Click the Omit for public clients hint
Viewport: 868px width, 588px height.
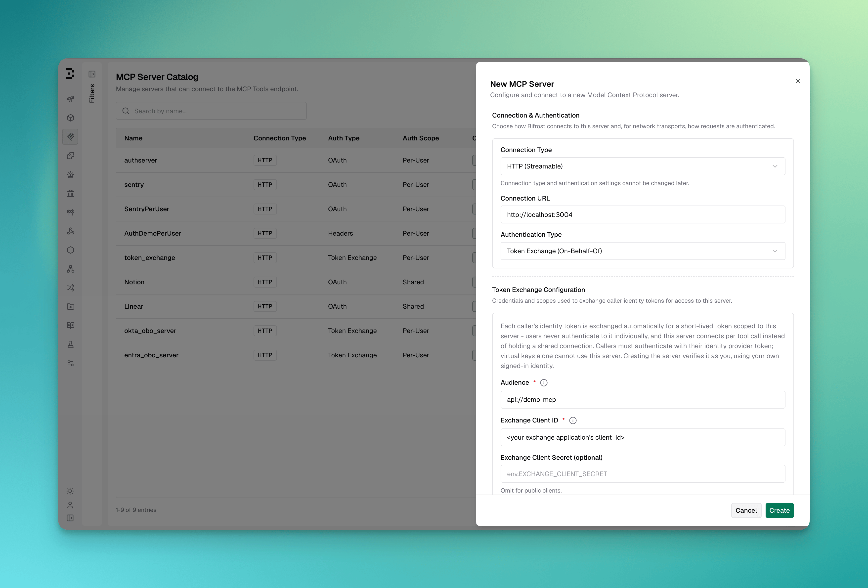coord(531,491)
